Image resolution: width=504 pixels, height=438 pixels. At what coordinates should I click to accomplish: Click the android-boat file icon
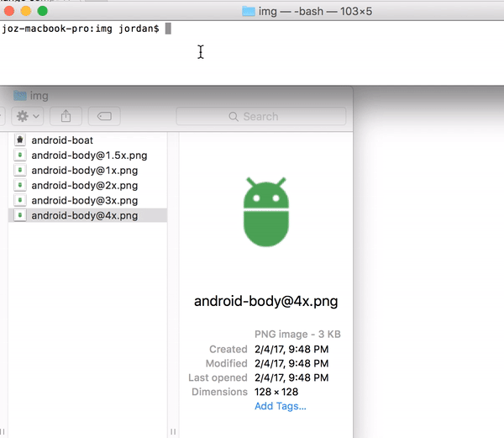[x=20, y=140]
